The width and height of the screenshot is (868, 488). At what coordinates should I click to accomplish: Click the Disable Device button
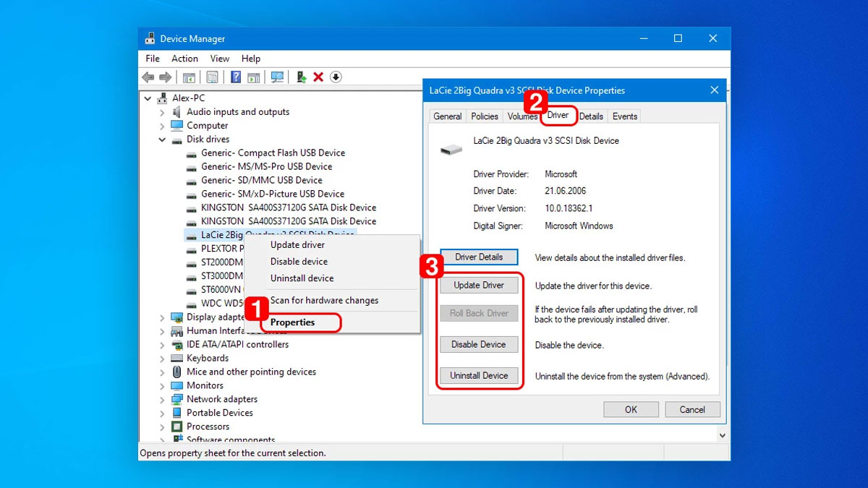tap(479, 345)
